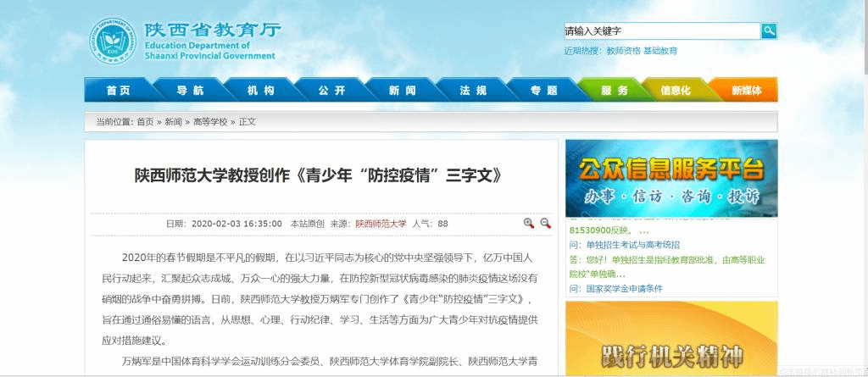Open the orange 新媒体 tab
Image resolution: width=868 pixels, height=377 pixels.
(x=746, y=91)
